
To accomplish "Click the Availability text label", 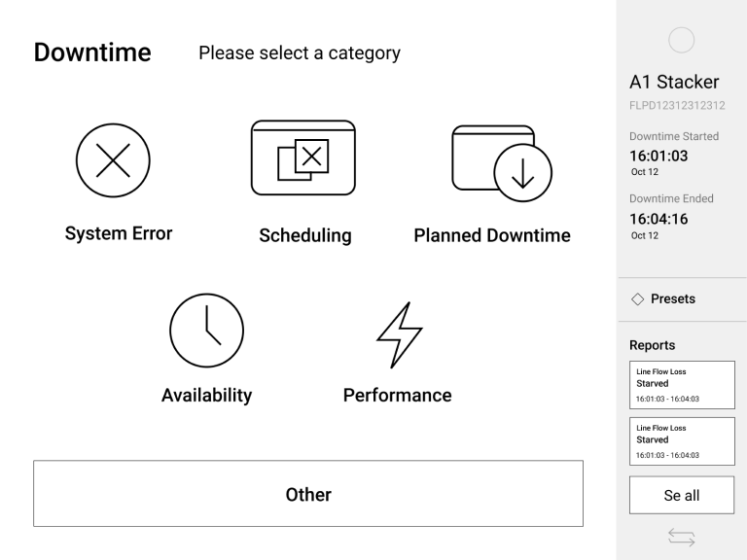I will pyautogui.click(x=206, y=395).
